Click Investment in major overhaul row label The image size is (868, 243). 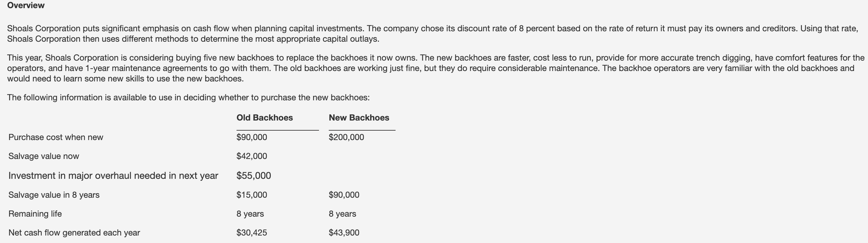pos(113,176)
